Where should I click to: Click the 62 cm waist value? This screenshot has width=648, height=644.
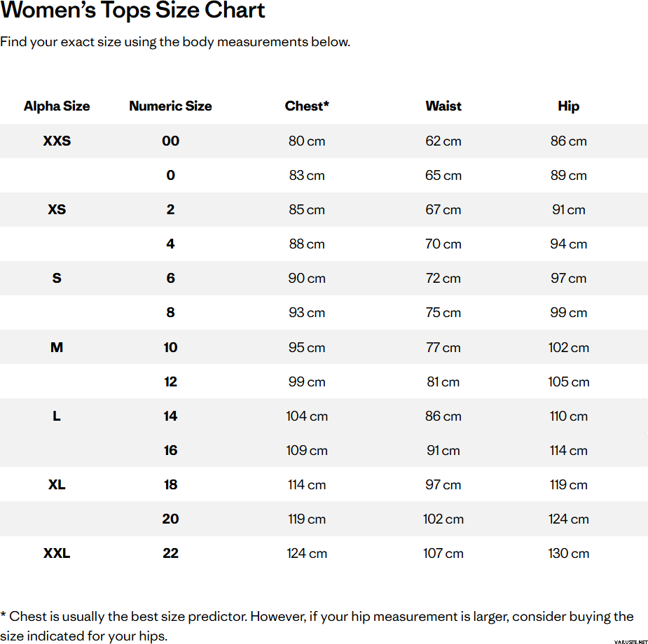coord(443,141)
